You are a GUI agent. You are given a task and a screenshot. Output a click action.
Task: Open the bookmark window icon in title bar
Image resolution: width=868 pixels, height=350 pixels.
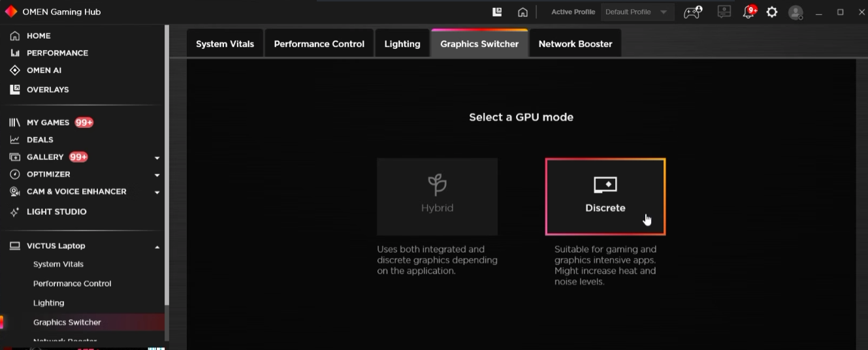coord(497,12)
